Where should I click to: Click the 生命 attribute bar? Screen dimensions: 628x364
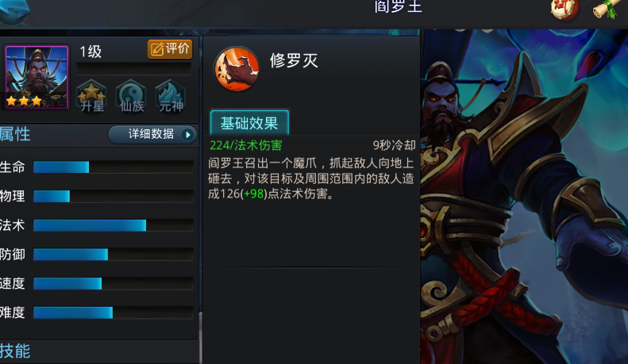pos(114,167)
